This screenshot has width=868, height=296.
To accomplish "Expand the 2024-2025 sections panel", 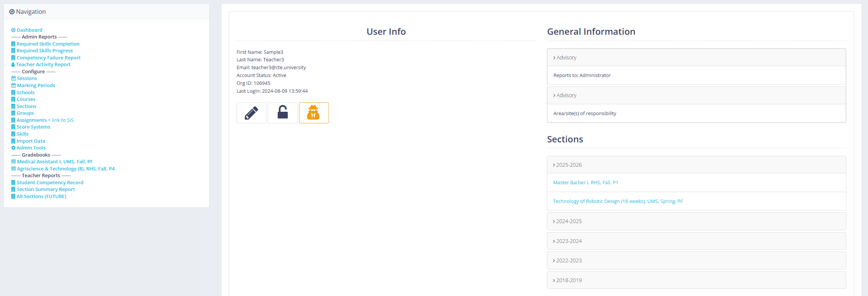I will click(x=569, y=221).
